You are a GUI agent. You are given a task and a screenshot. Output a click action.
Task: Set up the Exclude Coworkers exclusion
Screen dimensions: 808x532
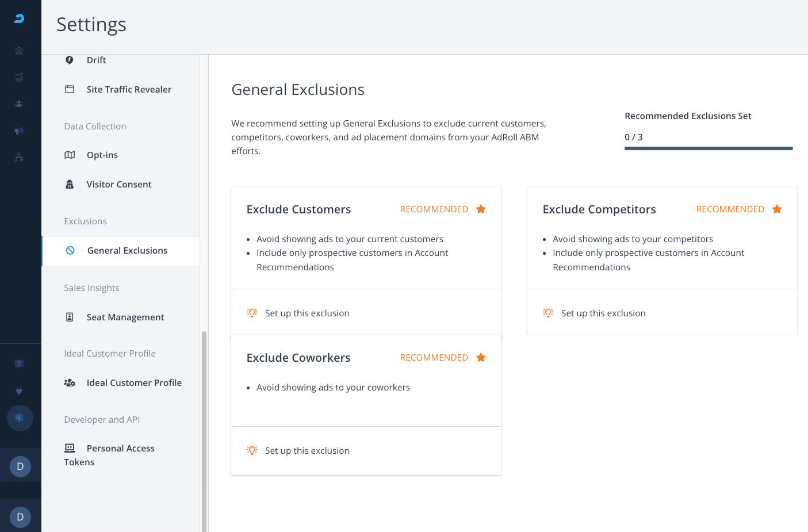[x=307, y=451]
